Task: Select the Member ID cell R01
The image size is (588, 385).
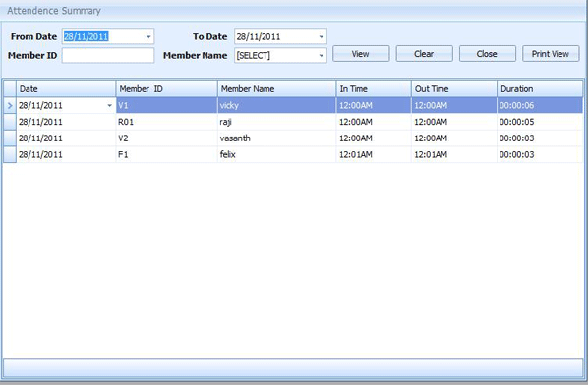Action: click(166, 122)
